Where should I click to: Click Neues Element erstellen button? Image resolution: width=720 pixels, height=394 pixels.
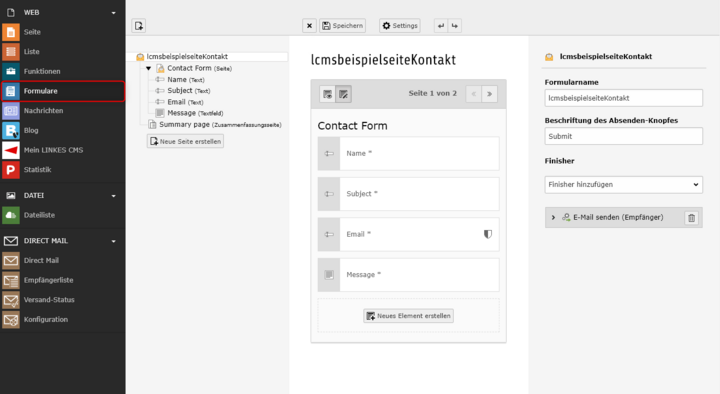coord(409,316)
